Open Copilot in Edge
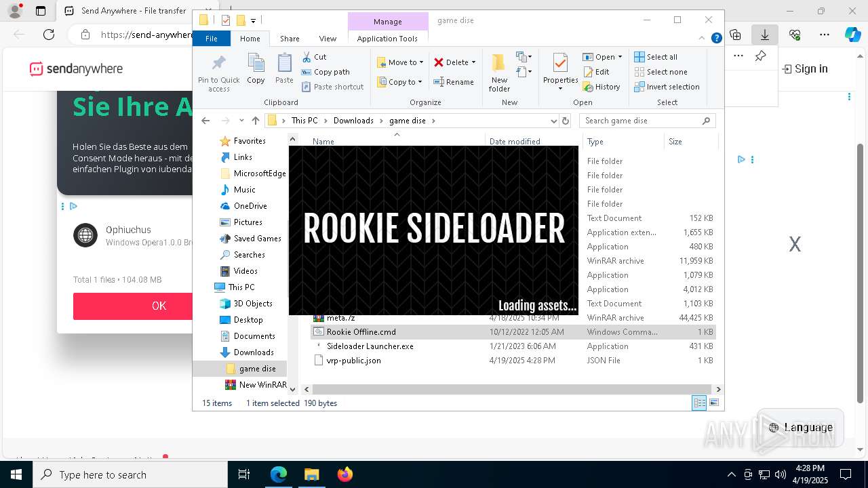Viewport: 868px width, 488px height. [852, 34]
